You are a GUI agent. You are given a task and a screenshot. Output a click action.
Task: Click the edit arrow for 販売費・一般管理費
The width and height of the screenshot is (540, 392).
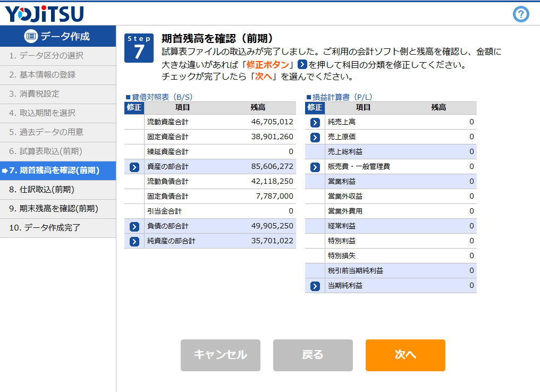click(x=315, y=167)
